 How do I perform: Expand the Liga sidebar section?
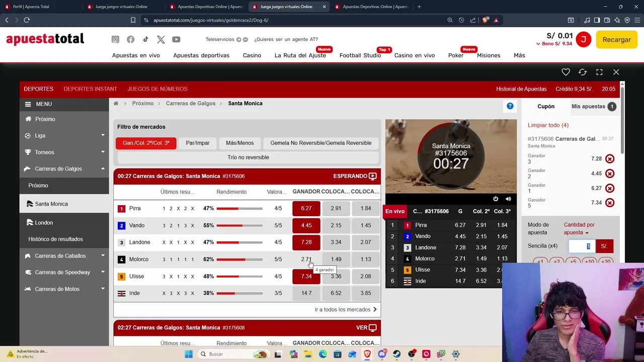pos(64,136)
